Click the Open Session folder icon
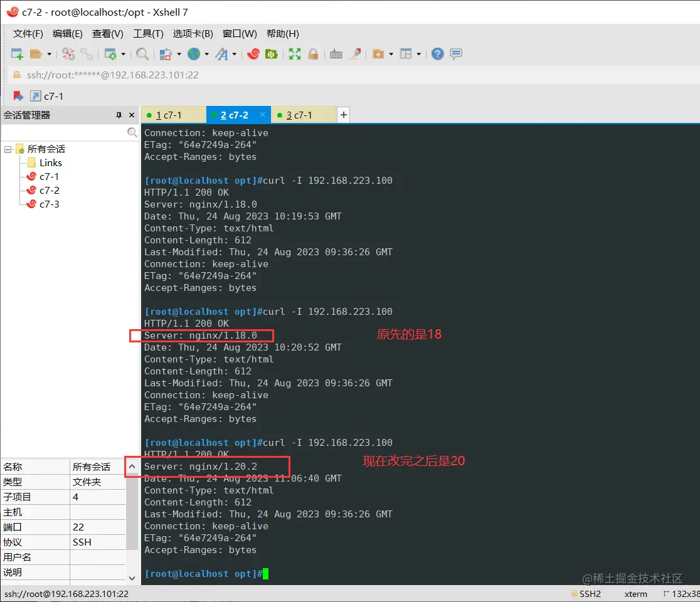The width and height of the screenshot is (700, 602). 36,54
